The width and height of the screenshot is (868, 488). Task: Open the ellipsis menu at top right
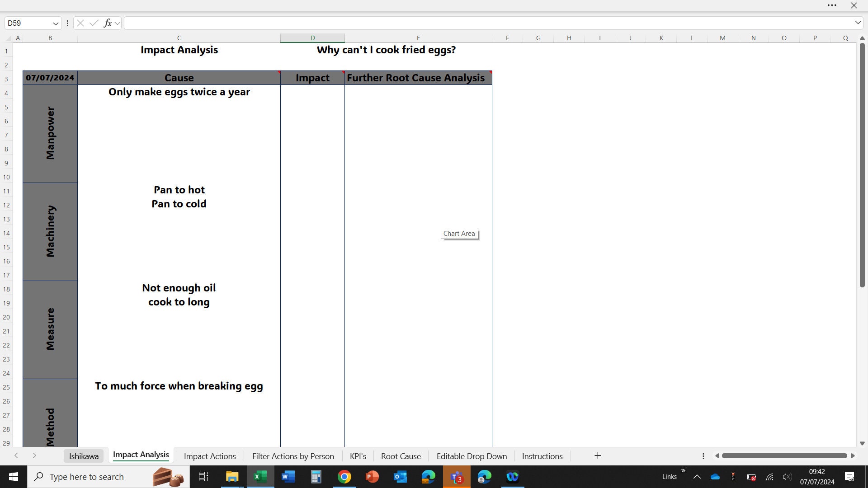tap(832, 5)
